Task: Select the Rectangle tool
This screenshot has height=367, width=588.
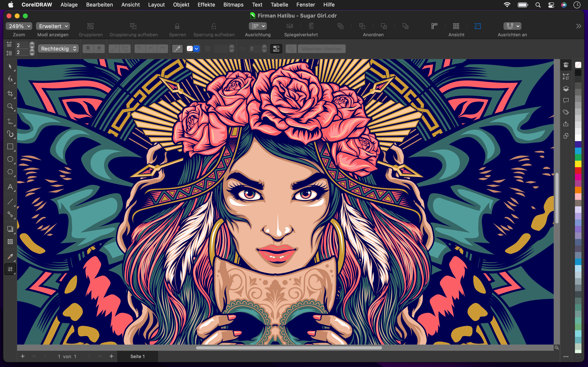Action: tap(10, 147)
